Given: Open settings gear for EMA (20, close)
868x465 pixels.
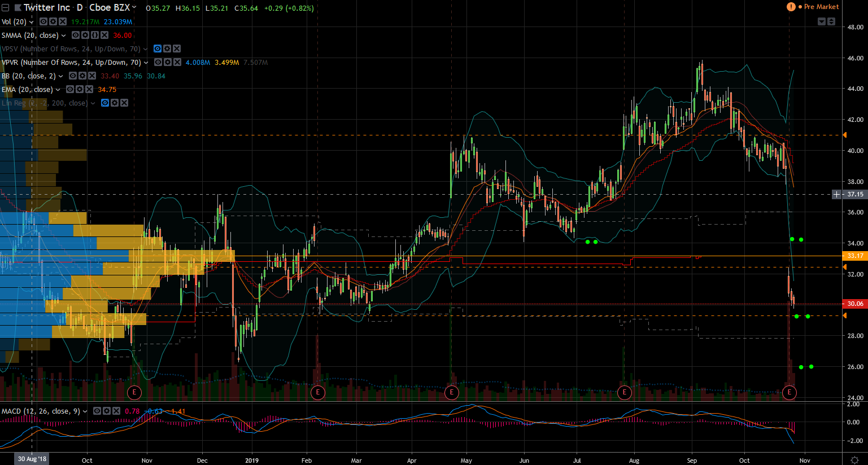Looking at the screenshot, I should [x=80, y=90].
